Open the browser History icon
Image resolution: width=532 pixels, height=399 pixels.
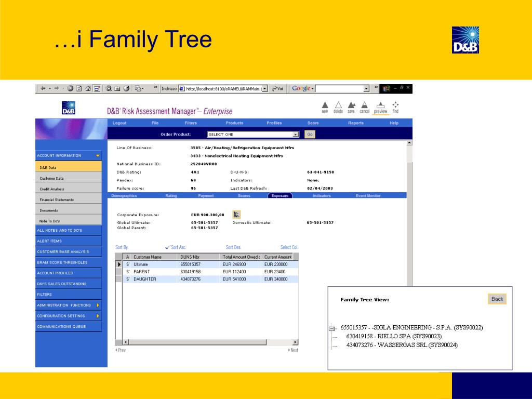(x=127, y=88)
